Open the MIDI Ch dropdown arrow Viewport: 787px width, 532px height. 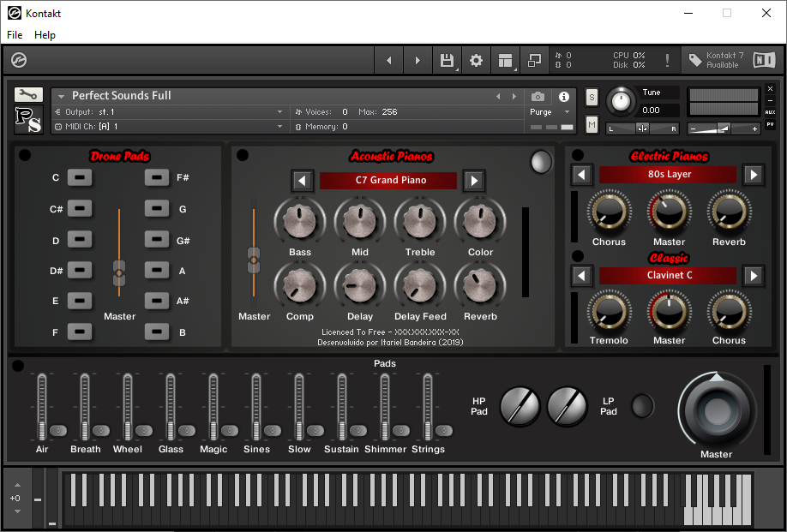click(279, 127)
